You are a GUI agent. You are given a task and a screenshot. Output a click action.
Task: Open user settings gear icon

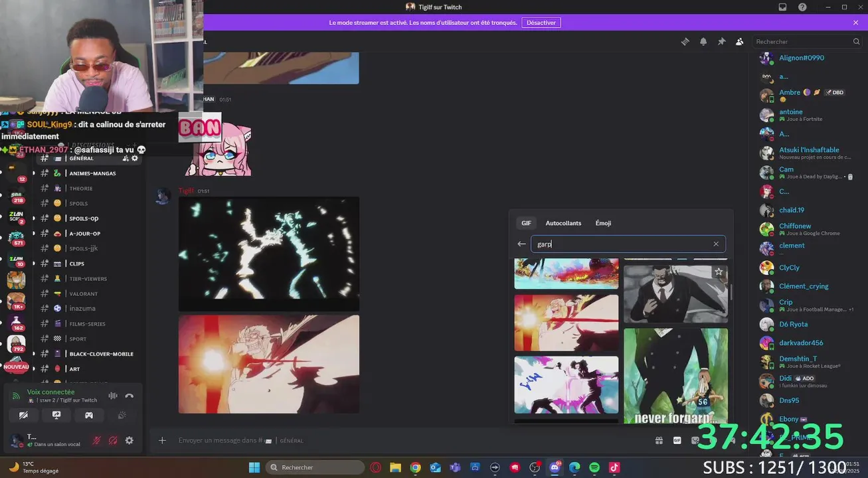(130, 440)
